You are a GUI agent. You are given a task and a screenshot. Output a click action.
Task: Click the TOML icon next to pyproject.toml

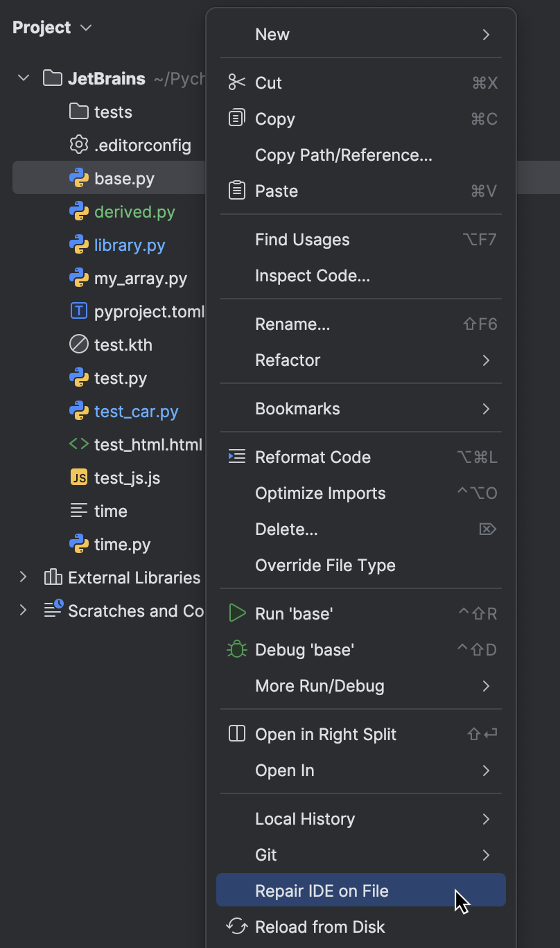[78, 311]
